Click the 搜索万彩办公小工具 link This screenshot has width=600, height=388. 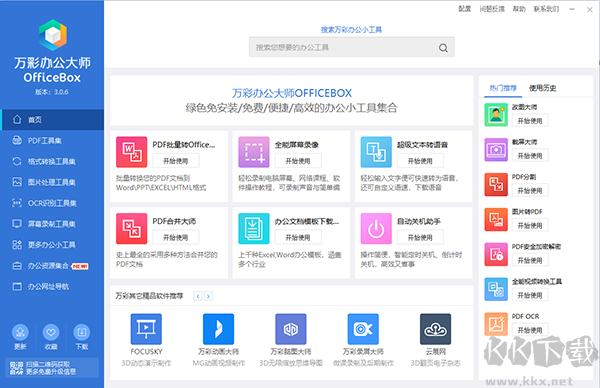click(351, 30)
